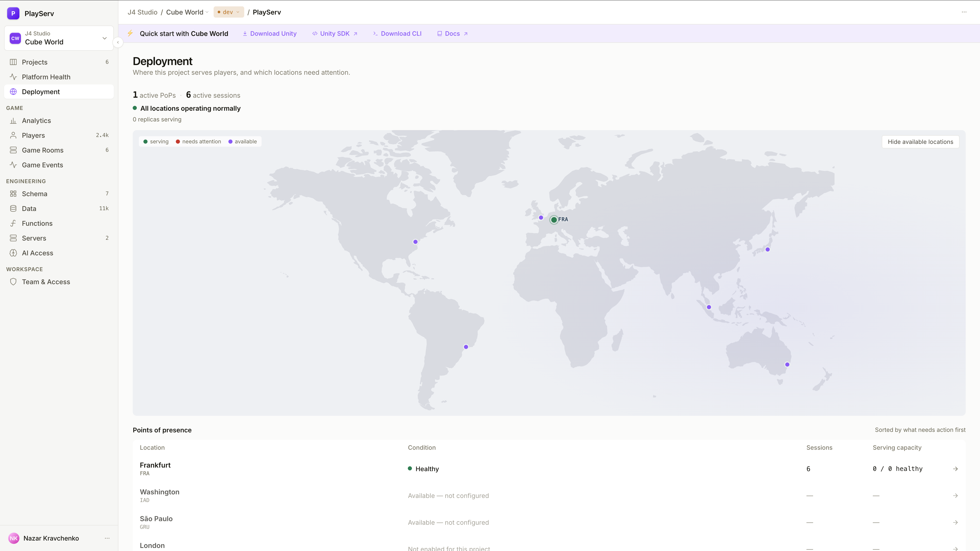Click the PlayServ logo icon
This screenshot has height=551, width=980.
click(13, 13)
